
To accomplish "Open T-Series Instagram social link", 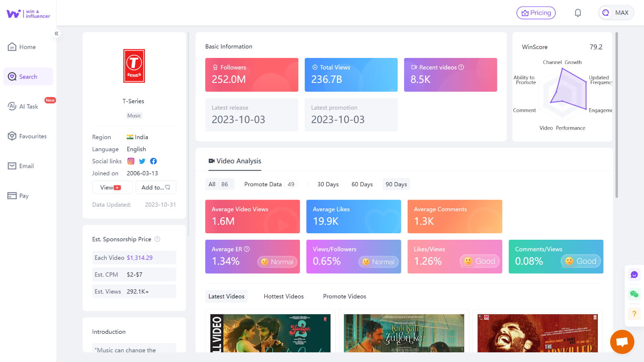I will click(131, 161).
